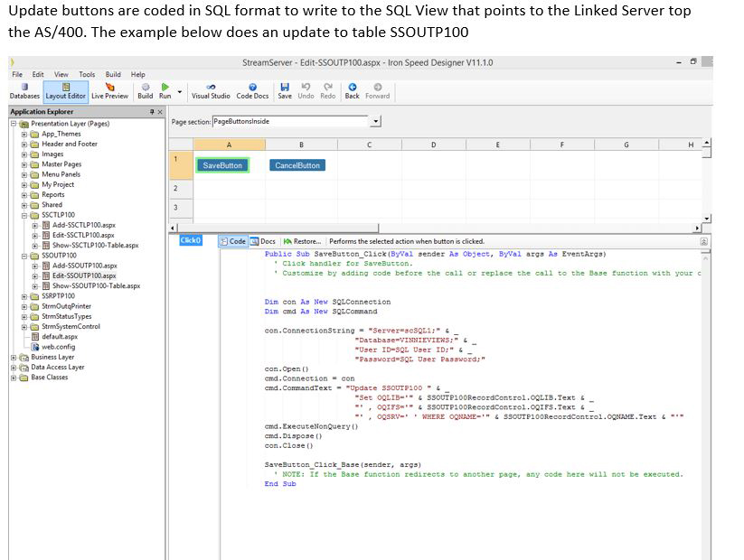744x560 pixels.
Task: Toggle auto-hide pin on Application Explorer
Action: [x=150, y=109]
